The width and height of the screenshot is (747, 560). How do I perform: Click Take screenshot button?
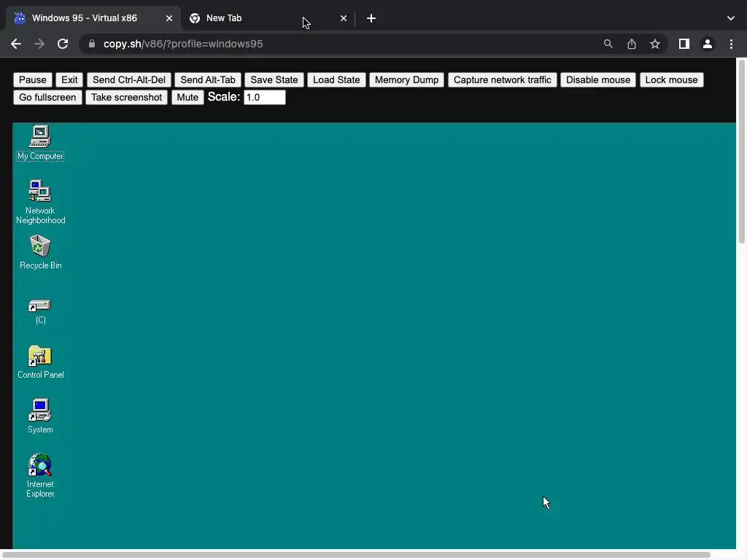pyautogui.click(x=127, y=98)
